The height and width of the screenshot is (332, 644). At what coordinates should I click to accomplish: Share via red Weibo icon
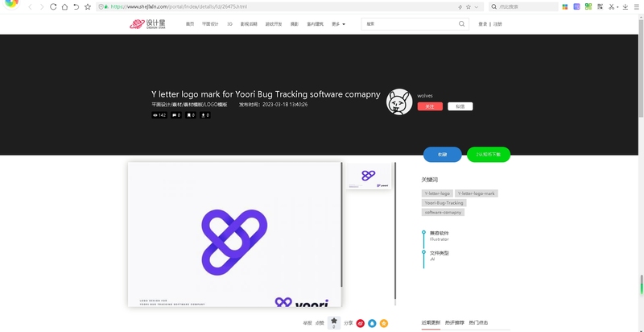pos(360,323)
